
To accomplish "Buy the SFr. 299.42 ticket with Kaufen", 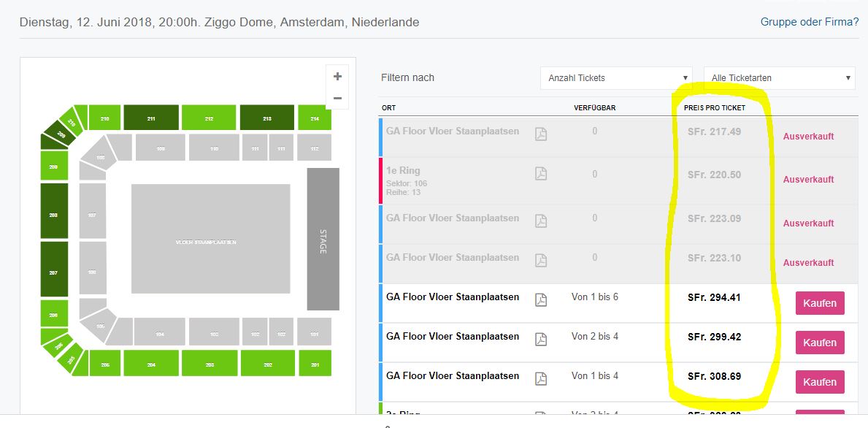I will (820, 342).
